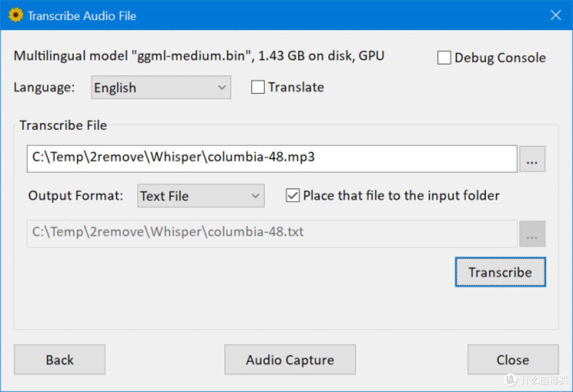Open the Audio Capture screen
Image resolution: width=573 pixels, height=392 pixels.
click(290, 360)
